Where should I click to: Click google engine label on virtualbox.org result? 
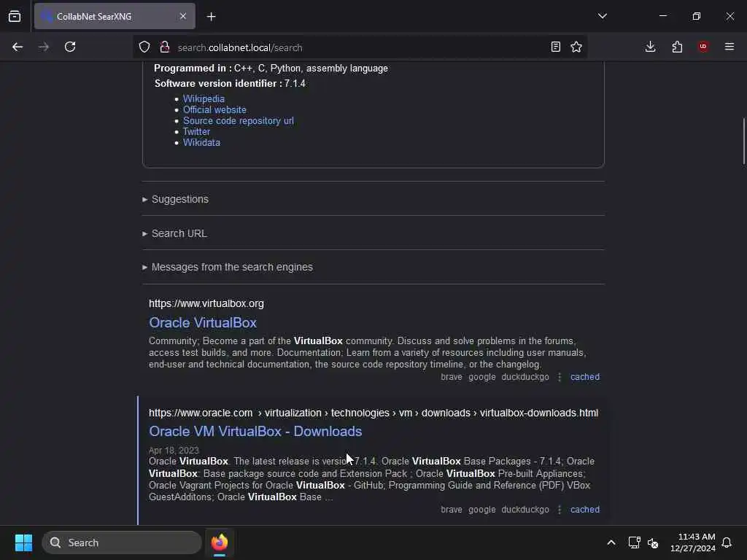(x=481, y=377)
